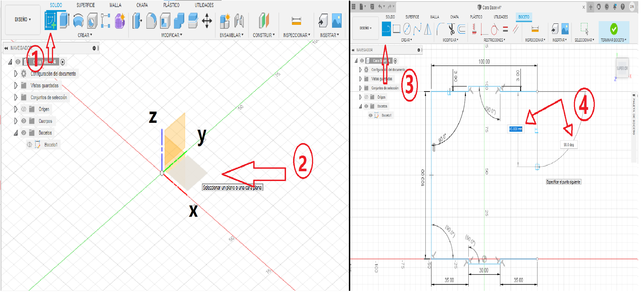Open the CONSTRUIR dropdown menu
The height and width of the screenshot is (292, 644).
[x=264, y=35]
